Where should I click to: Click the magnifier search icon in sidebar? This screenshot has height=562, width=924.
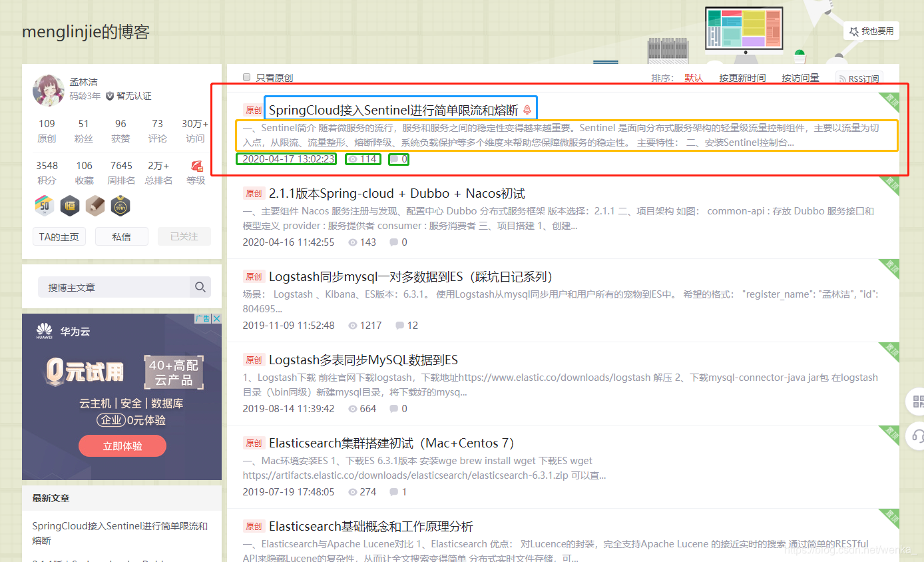coord(200,288)
